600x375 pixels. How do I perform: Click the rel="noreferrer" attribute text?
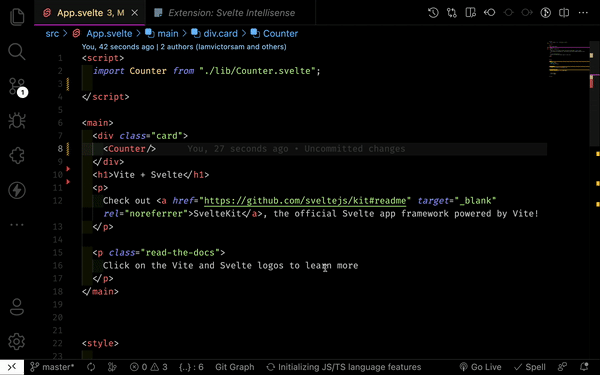tap(146, 214)
